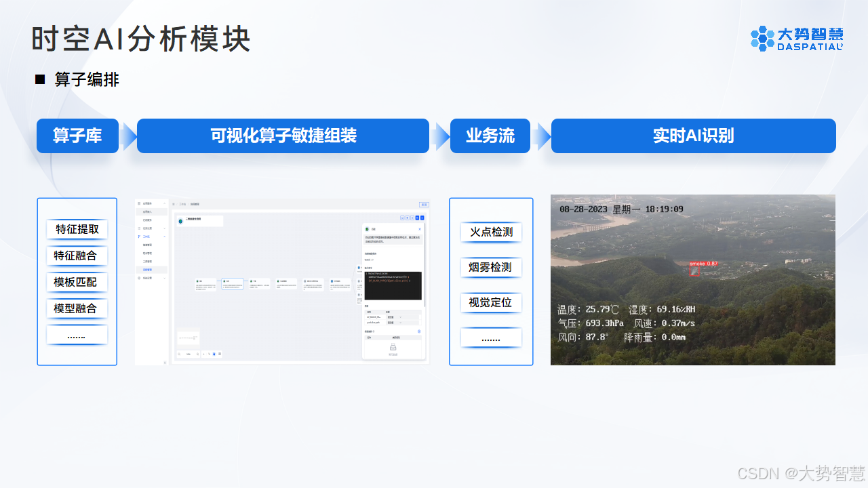This screenshot has height=488, width=868.
Task: Click the 08-28-2023 18:19:09 timestamp
Action: 621,209
